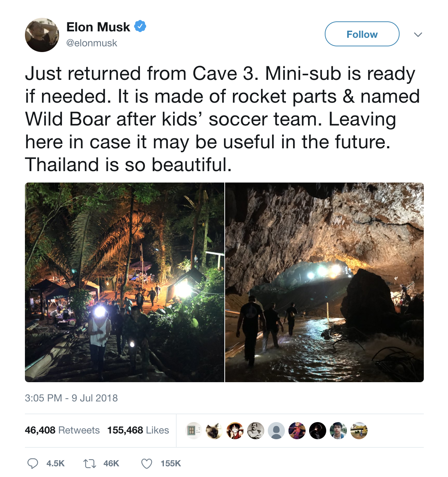The height and width of the screenshot is (477, 448).
Task: Follow the Elon Musk account
Action: [x=362, y=34]
